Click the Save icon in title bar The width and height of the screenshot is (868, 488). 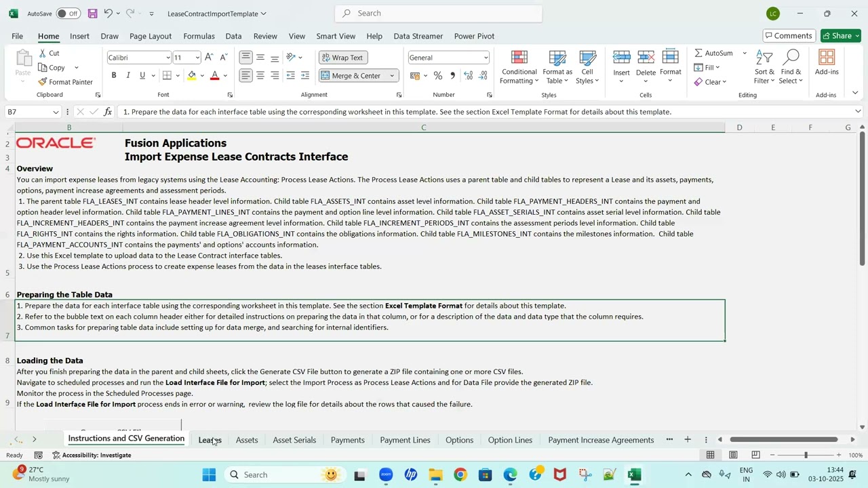92,14
